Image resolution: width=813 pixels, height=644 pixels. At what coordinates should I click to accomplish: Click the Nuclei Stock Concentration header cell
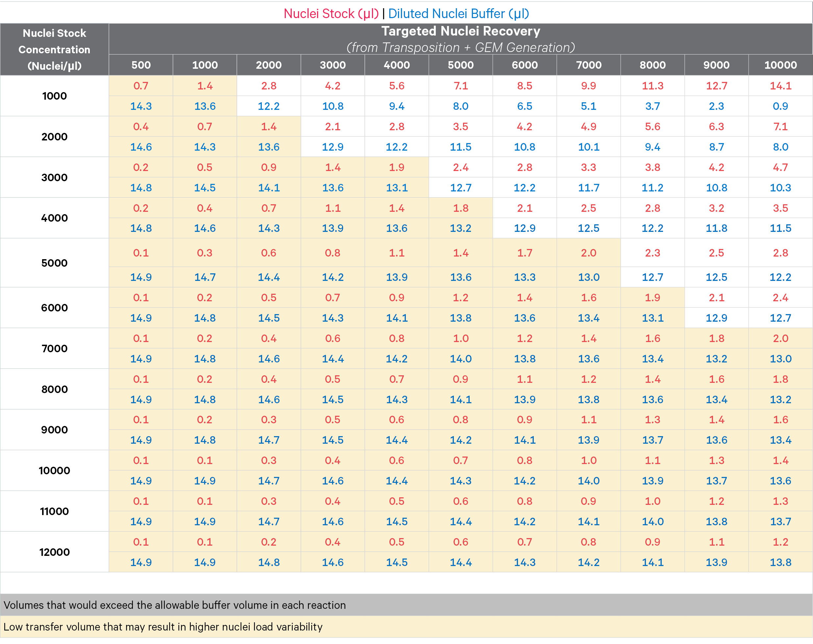click(54, 49)
